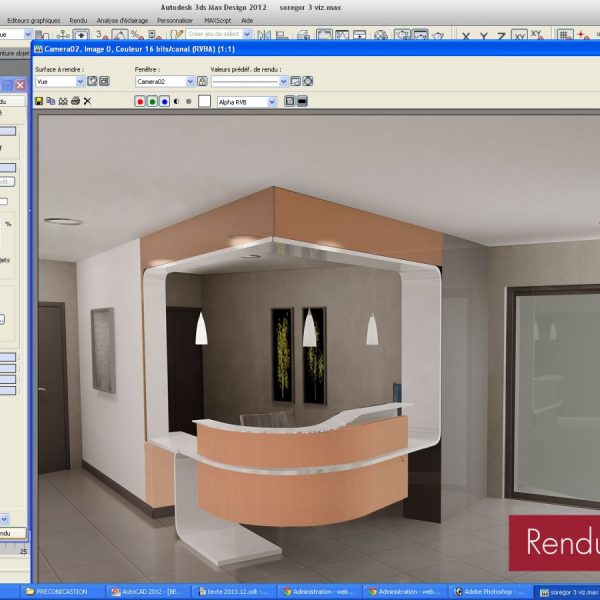This screenshot has width=600, height=600.
Task: Toggle the green channel display
Action: 151,102
